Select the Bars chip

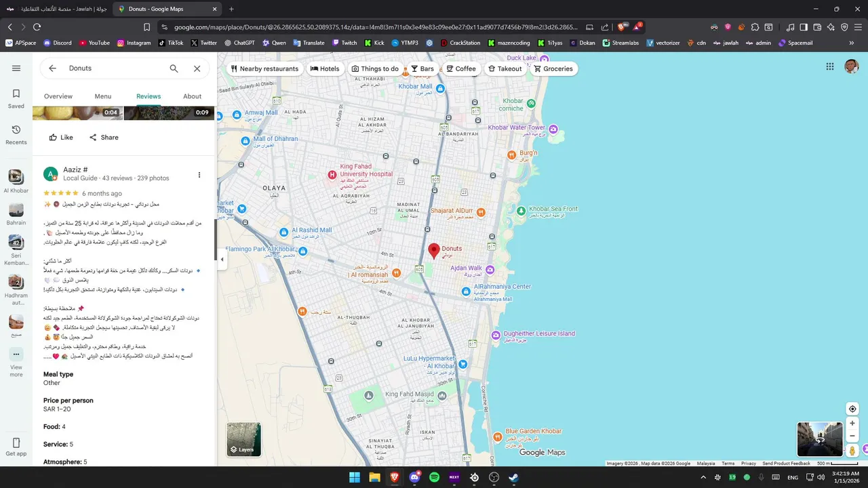click(x=422, y=68)
